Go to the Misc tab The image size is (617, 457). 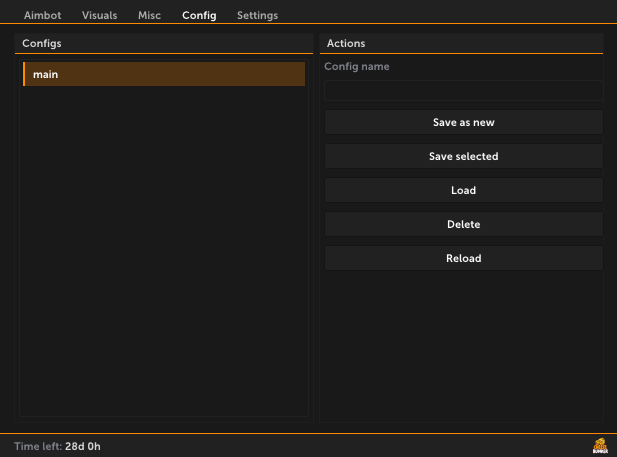point(149,15)
